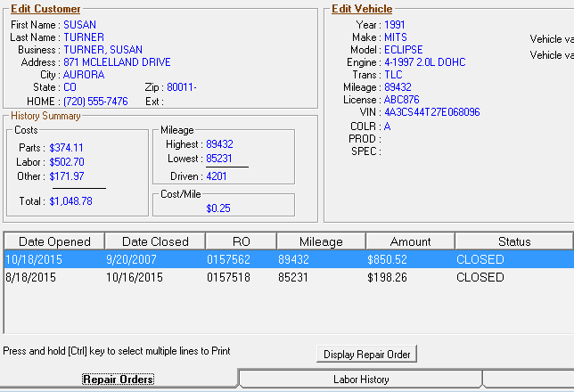Click the RO column header

tap(241, 241)
